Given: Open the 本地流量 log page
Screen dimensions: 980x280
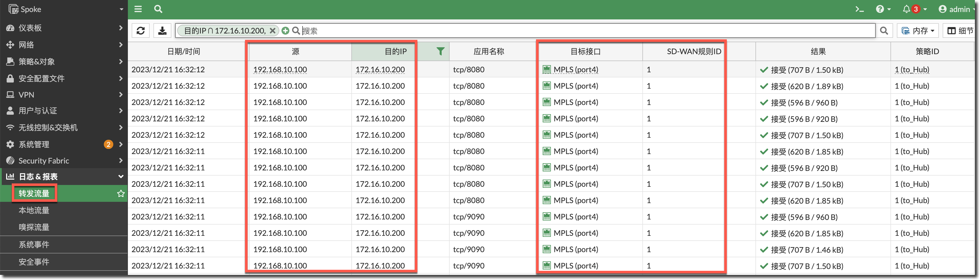Looking at the screenshot, I should (x=34, y=211).
